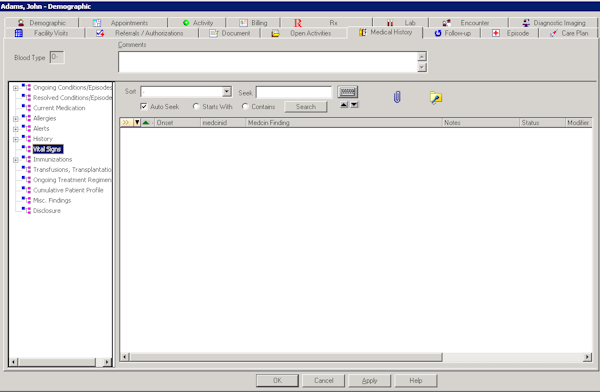
Task: Click the on-screen keyboard icon button
Action: click(x=347, y=91)
